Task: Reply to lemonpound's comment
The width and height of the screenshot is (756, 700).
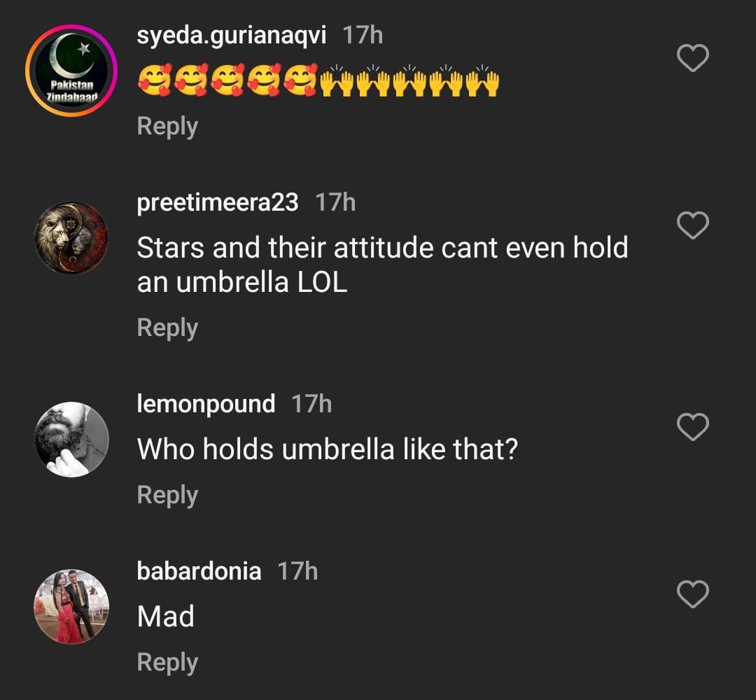Action: 167,495
